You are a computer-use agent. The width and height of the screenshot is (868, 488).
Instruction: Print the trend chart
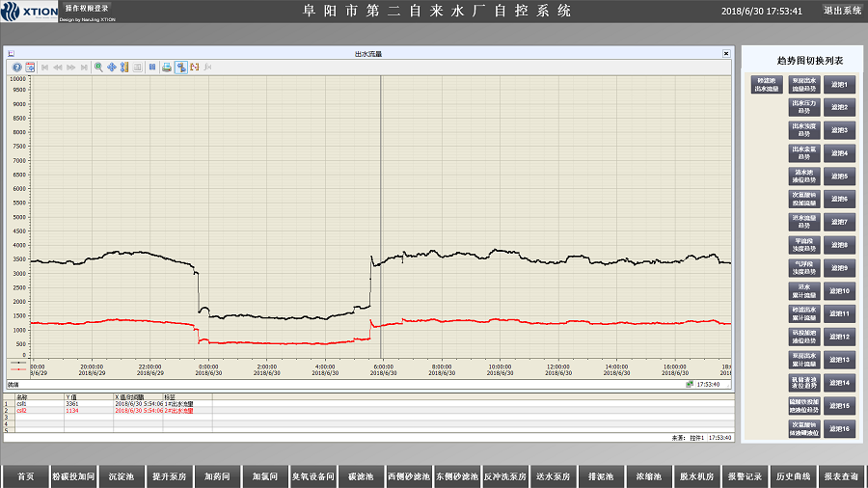click(x=167, y=67)
